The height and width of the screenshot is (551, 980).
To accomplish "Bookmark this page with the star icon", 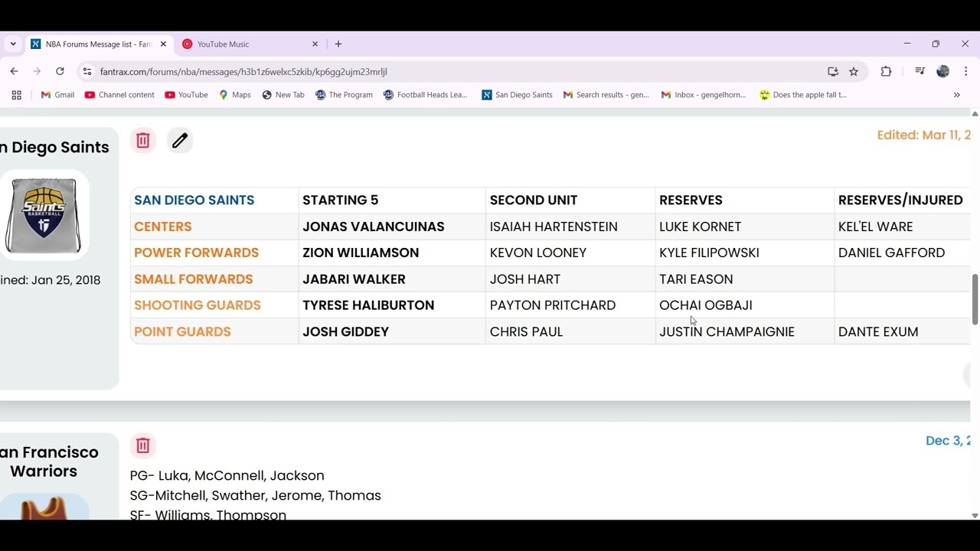I will 854,71.
